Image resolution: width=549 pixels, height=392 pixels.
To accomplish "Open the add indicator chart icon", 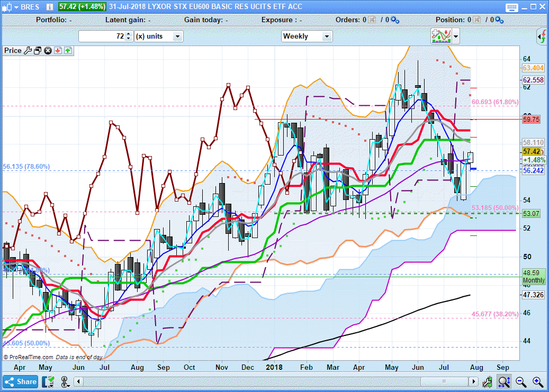I will (441, 36).
